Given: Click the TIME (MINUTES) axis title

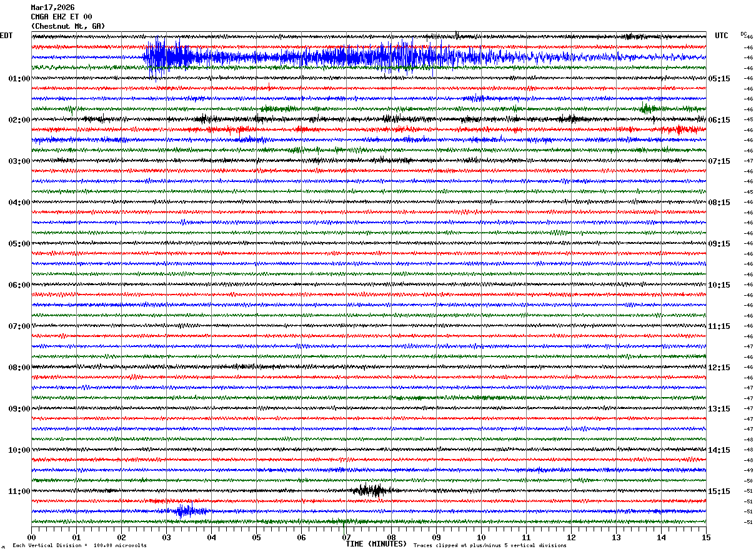Looking at the screenshot, I should 376,544.
